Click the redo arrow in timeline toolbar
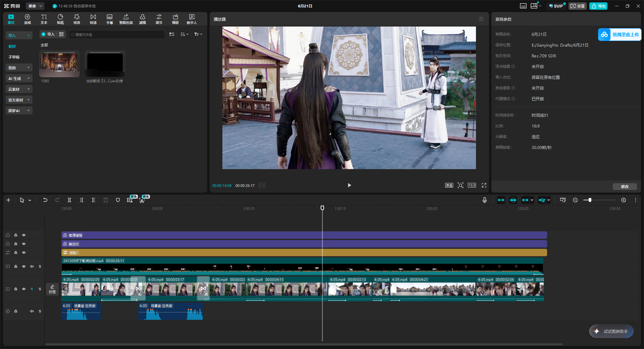 click(57, 200)
